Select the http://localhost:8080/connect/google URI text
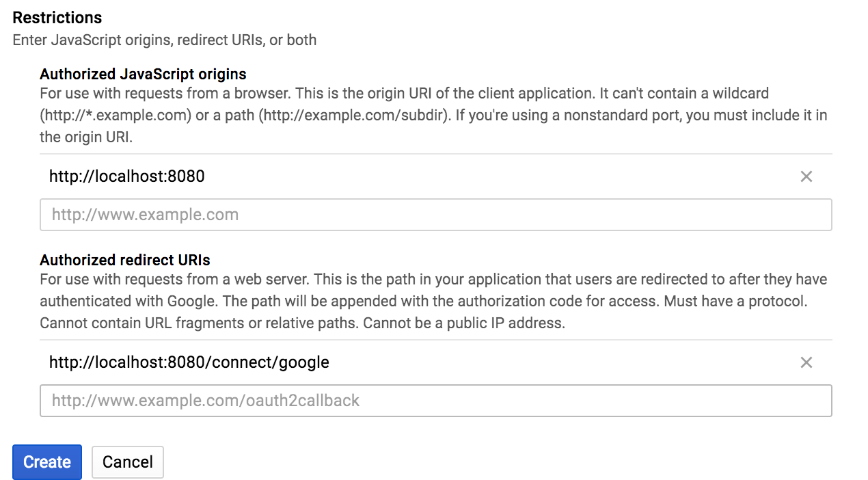Screen dimensions: 868x480 click(x=189, y=362)
